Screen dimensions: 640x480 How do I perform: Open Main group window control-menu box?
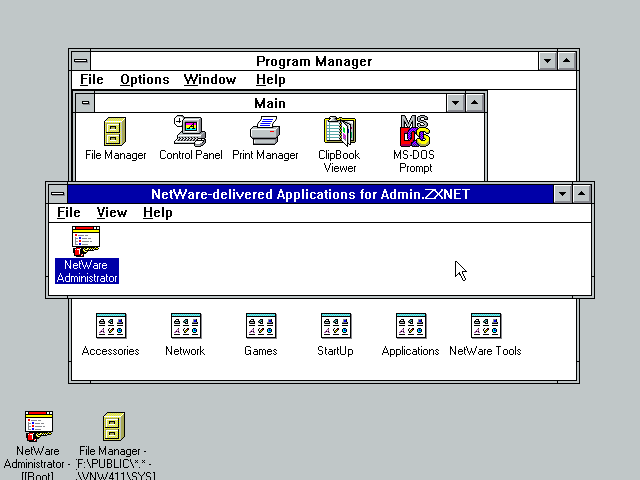85,103
